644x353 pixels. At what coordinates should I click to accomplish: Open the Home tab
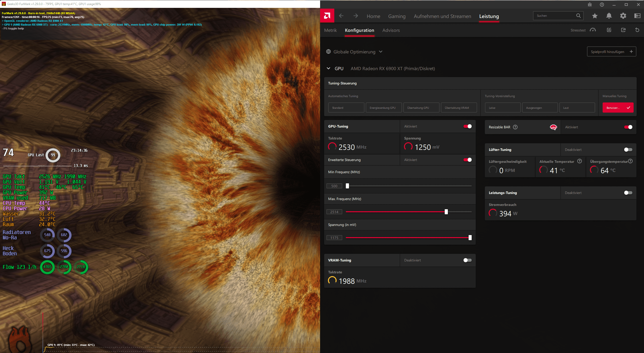(373, 16)
